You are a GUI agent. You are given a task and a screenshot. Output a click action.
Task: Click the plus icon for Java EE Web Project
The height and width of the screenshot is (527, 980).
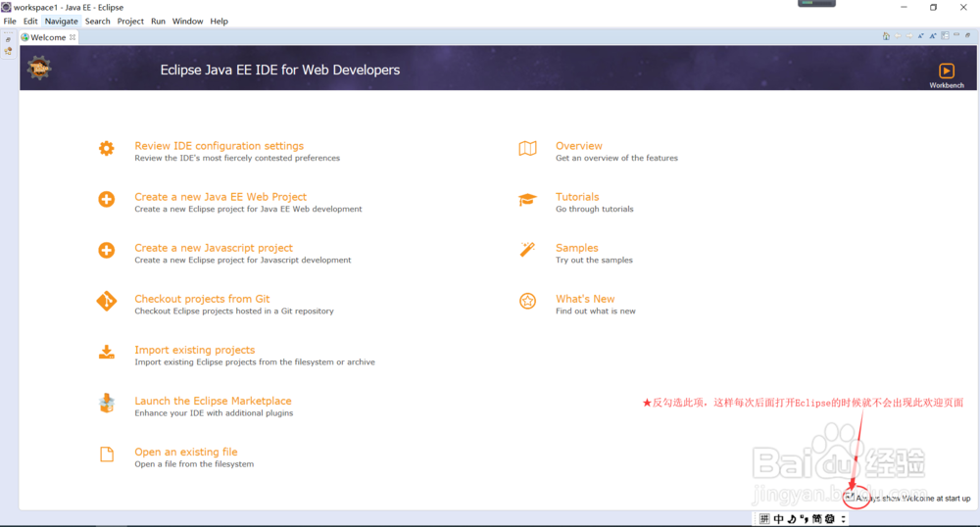tap(106, 199)
